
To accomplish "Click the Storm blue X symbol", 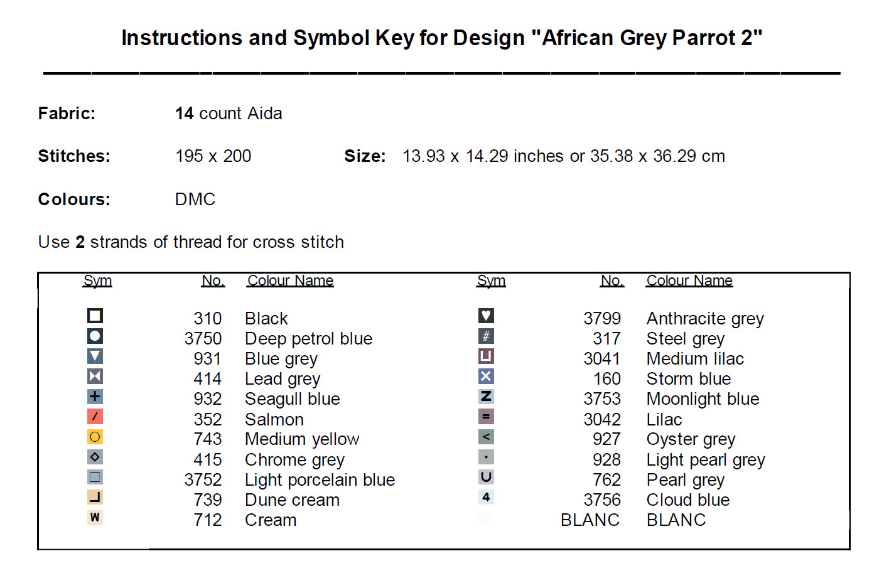I will [486, 376].
